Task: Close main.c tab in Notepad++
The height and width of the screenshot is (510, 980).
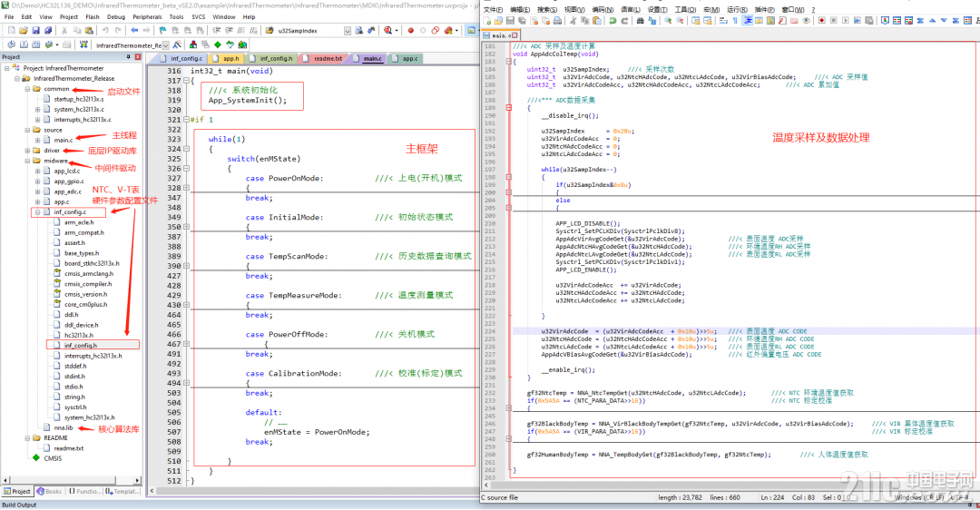Action: [515, 35]
